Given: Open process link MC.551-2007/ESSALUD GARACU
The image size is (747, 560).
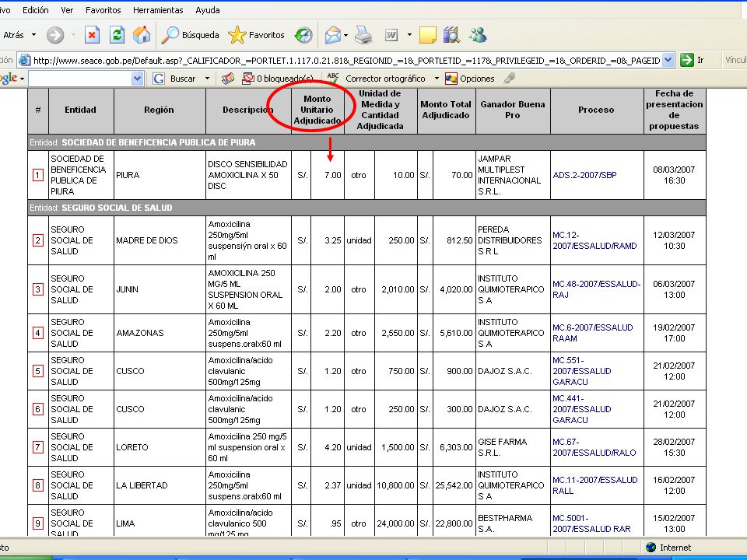Looking at the screenshot, I should tap(582, 371).
